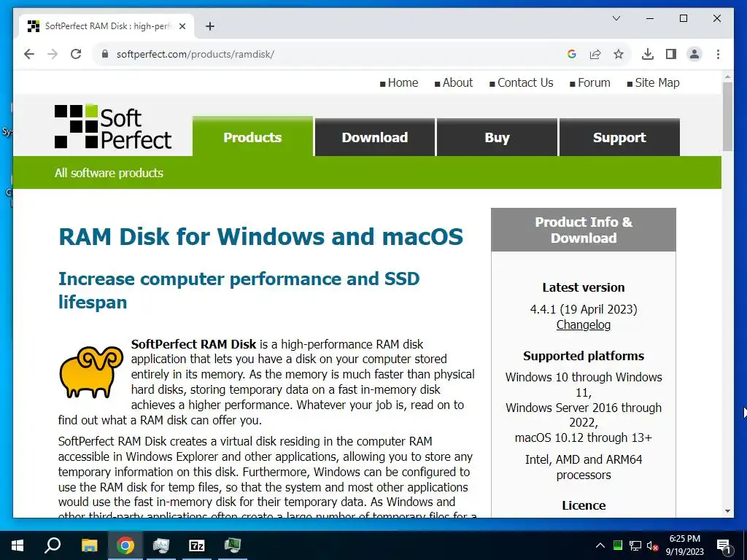
Task: Click scrollbar down arrow
Action: coord(727,511)
